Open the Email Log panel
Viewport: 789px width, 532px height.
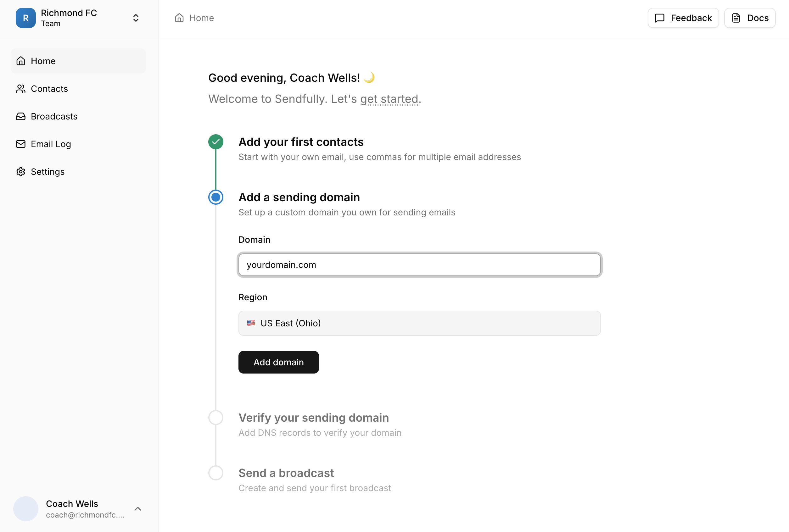pos(51,144)
